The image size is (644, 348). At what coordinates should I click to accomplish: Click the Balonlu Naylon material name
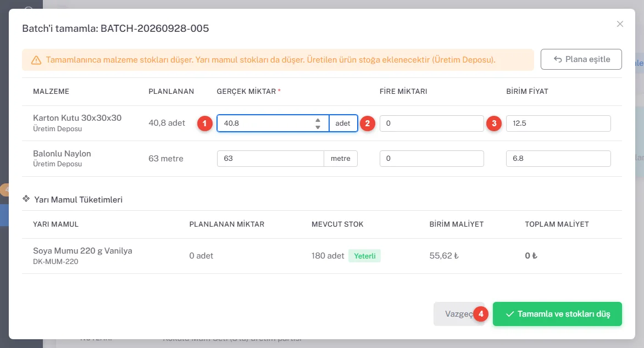pyautogui.click(x=62, y=154)
